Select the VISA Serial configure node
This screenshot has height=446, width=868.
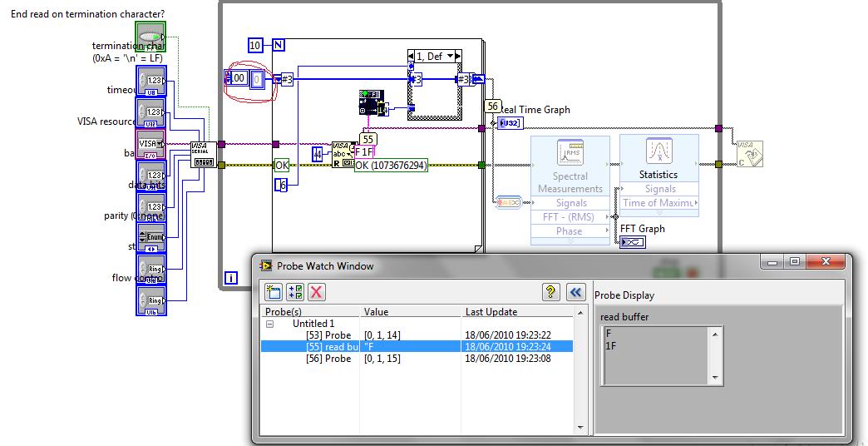pyautogui.click(x=203, y=155)
